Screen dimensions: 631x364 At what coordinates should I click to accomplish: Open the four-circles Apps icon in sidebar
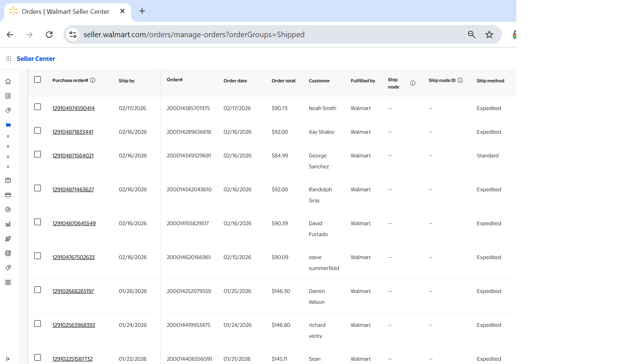pos(8,282)
